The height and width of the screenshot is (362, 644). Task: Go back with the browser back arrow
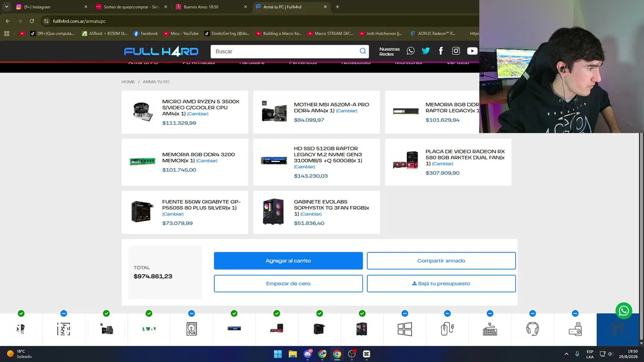pos(8,21)
